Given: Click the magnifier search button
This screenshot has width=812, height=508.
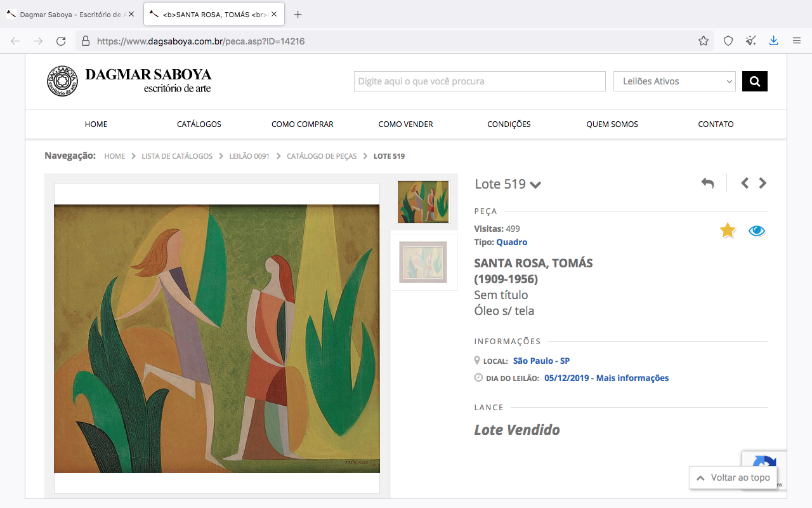Looking at the screenshot, I should coord(755,81).
